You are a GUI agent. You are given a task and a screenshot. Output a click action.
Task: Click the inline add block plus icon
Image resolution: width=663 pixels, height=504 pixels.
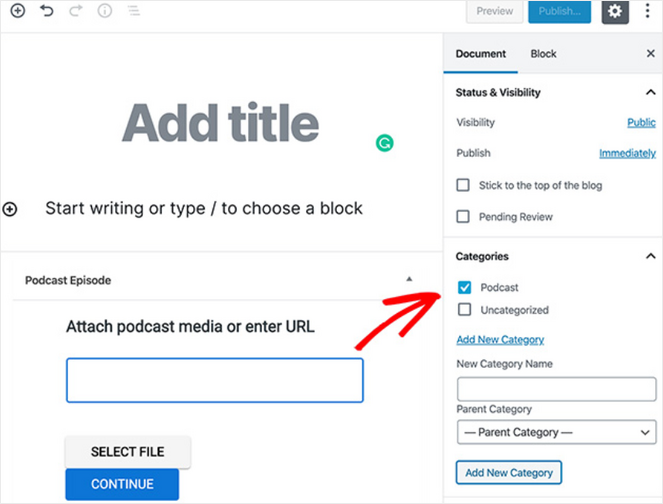pos(10,209)
